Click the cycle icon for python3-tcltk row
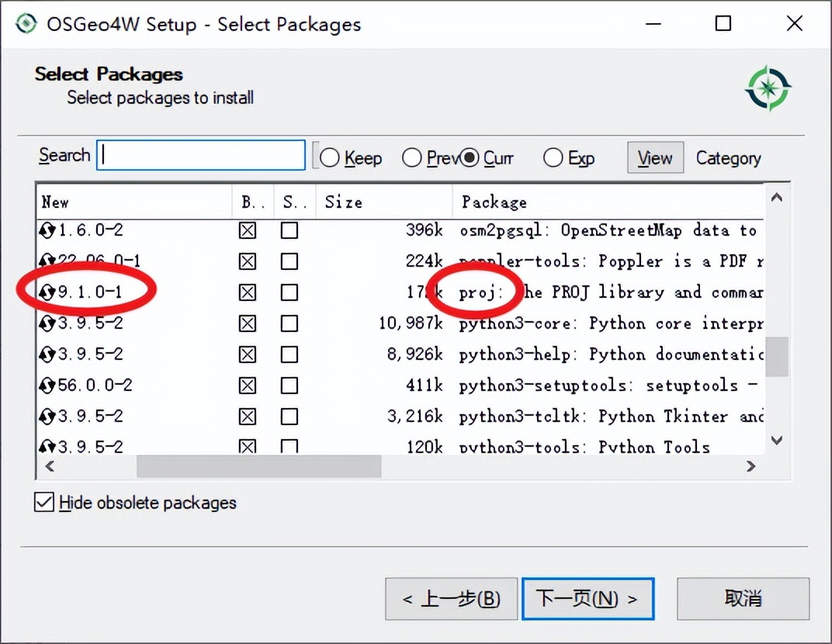Viewport: 832px width, 644px height. click(x=47, y=417)
